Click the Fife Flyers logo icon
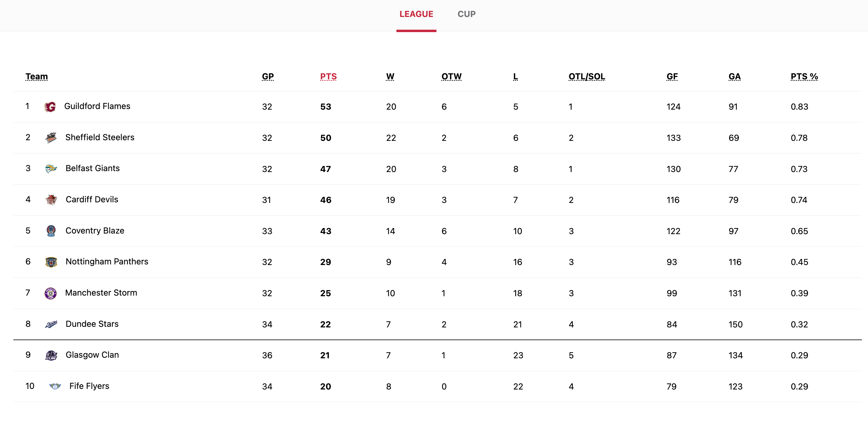Screen dimensions: 868x421 pyautogui.click(x=55, y=386)
